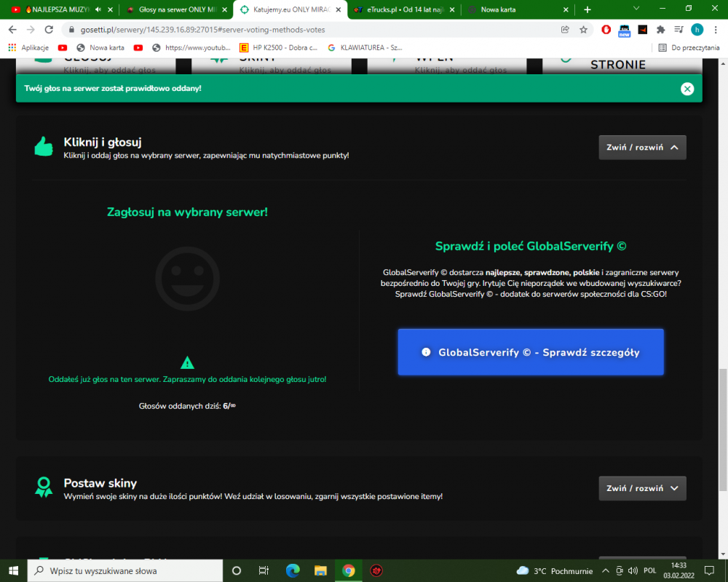This screenshot has height=582, width=728.
Task: Open the Extensions puzzle menu
Action: [661, 30]
